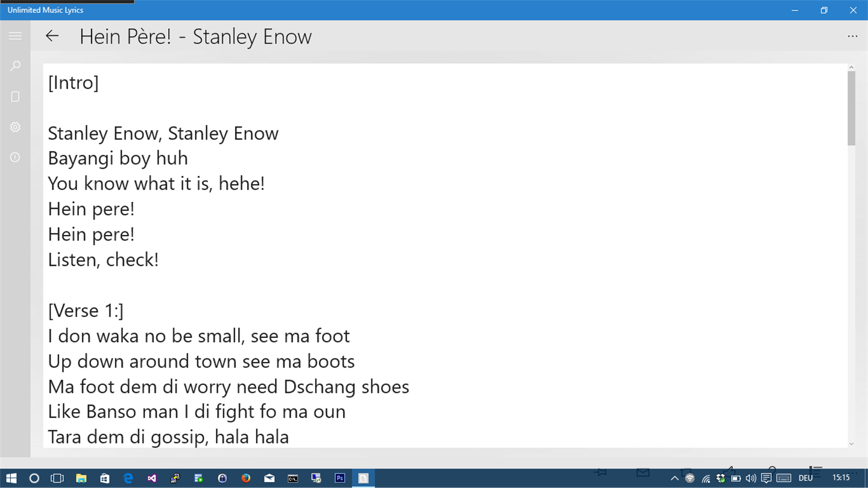Open Cortana circle on taskbar
868x488 pixels.
pyautogui.click(x=34, y=478)
